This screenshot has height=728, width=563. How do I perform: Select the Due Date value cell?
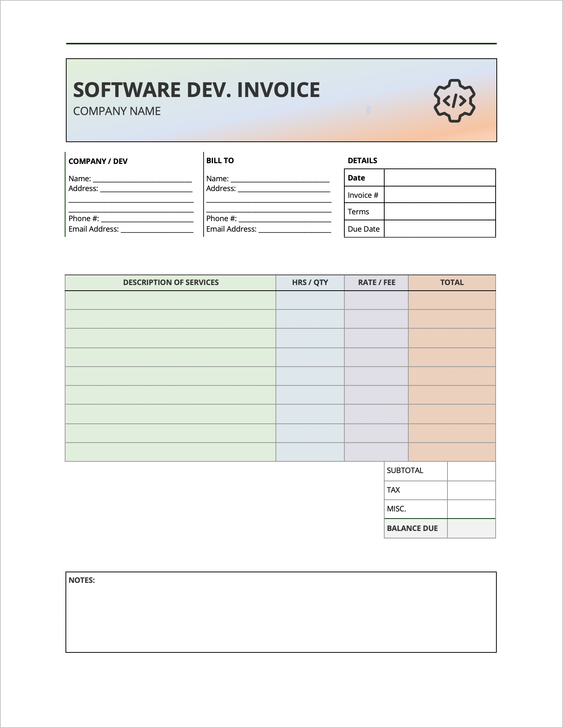[x=440, y=229]
